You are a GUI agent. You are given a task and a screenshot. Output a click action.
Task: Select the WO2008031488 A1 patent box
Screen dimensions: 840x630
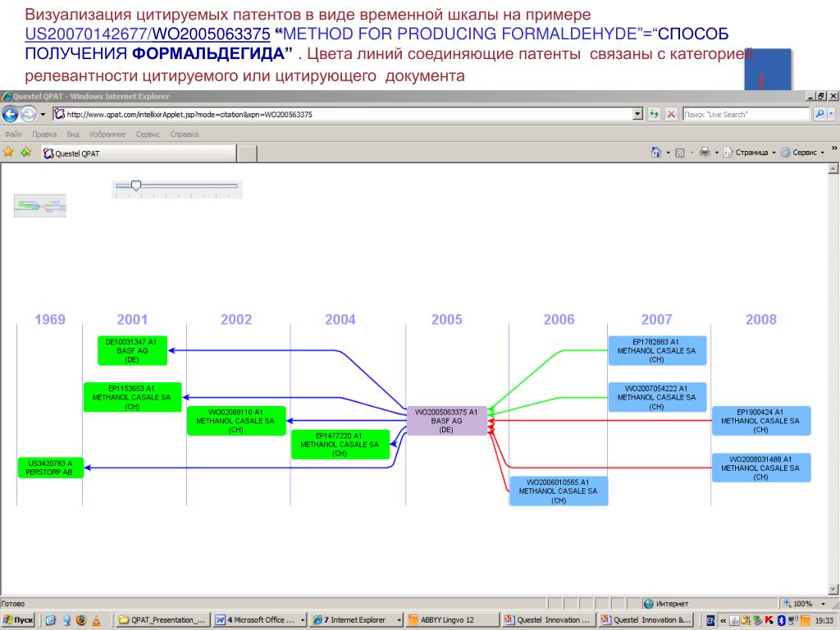click(x=760, y=468)
